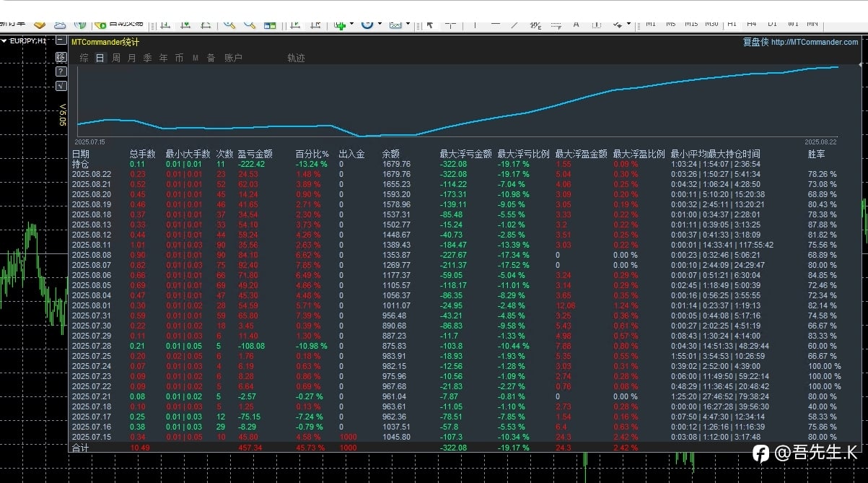Toggle chart auto scroll
Screen dimensions: 868x483
(295, 25)
